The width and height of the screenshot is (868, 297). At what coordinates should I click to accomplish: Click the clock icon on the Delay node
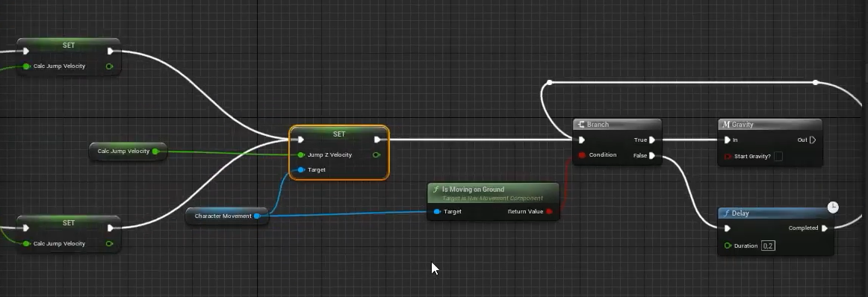833,207
